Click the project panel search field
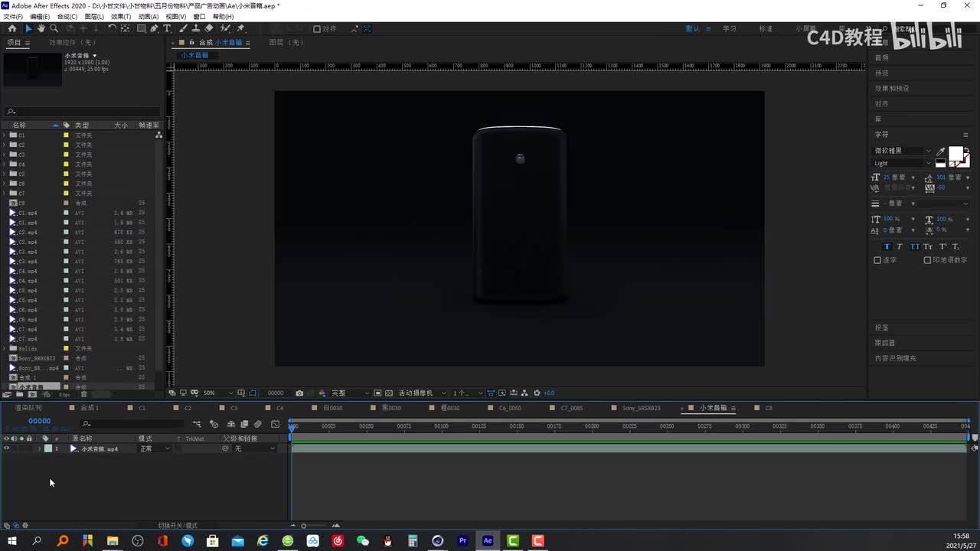The image size is (980, 551). [x=82, y=112]
